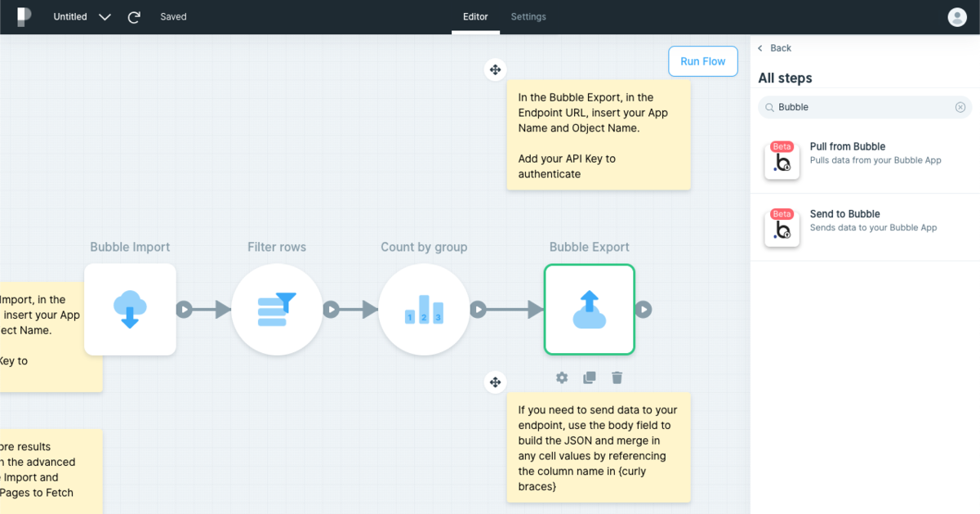Select the Filter rows step node
The image size is (980, 514).
tap(277, 309)
